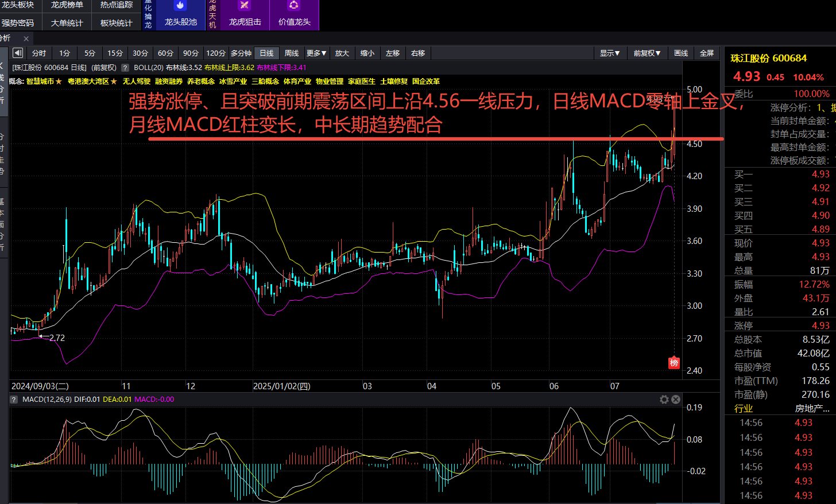Viewport: 836px width, 504px height.
Task: Click the star beside 粤港澳大湾区
Action: pos(114,82)
